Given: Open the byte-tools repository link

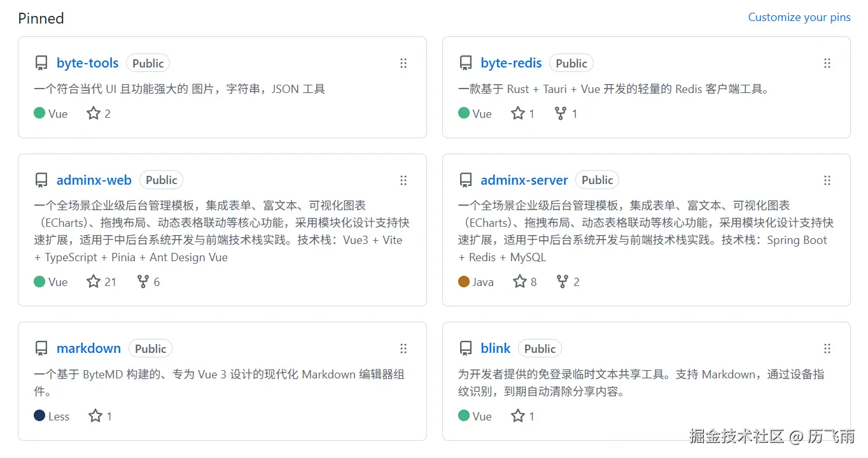Looking at the screenshot, I should (x=87, y=62).
